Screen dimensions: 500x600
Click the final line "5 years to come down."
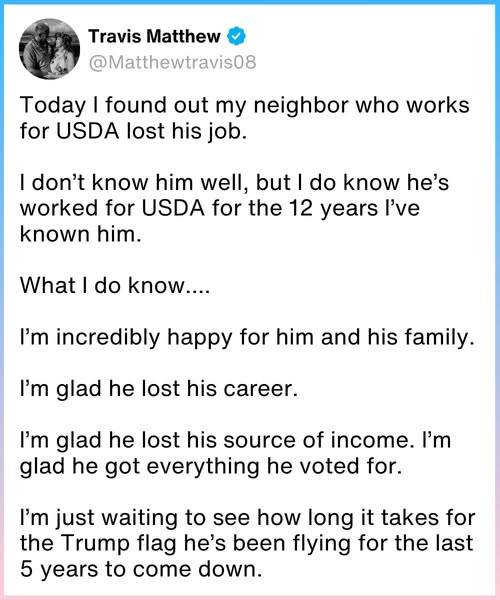point(141,570)
